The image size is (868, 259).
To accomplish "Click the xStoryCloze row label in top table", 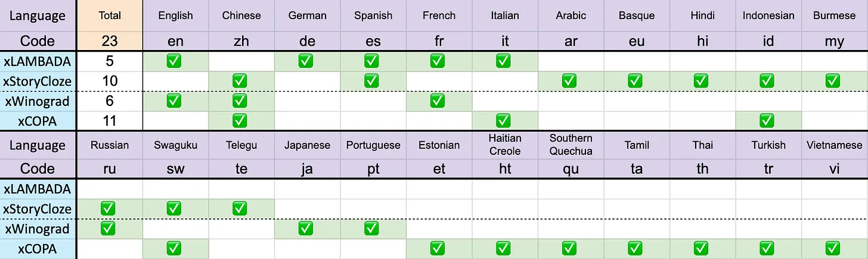I will (38, 81).
